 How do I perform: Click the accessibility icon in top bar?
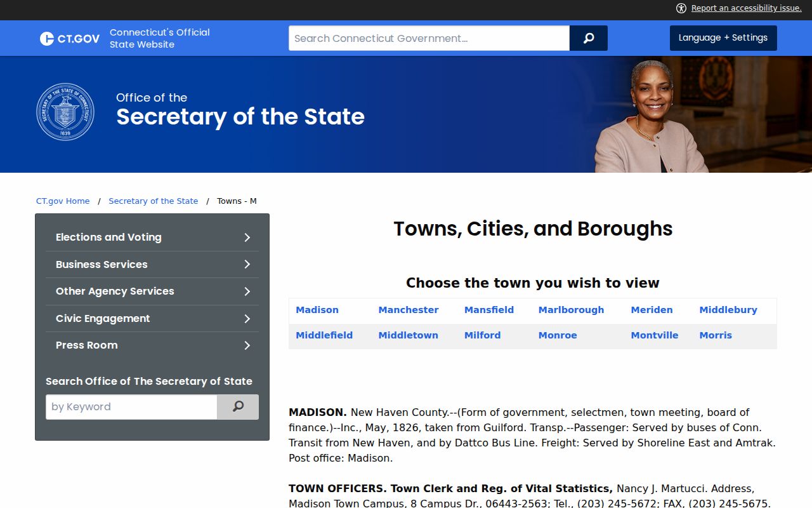tap(681, 8)
